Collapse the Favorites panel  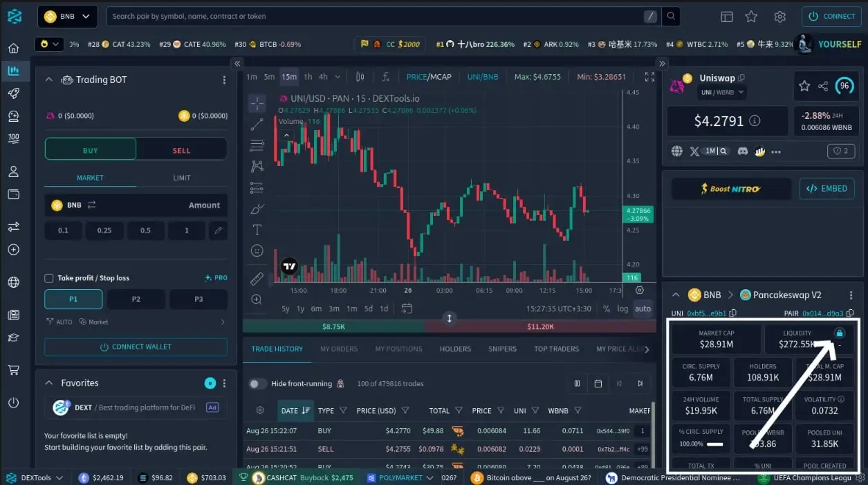49,383
